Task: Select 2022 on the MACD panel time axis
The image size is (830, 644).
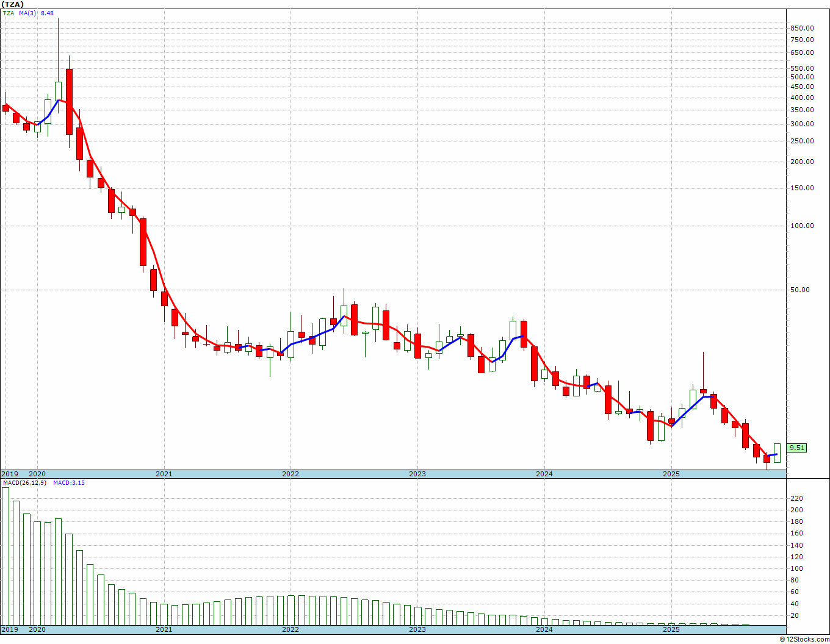Action: [x=290, y=629]
